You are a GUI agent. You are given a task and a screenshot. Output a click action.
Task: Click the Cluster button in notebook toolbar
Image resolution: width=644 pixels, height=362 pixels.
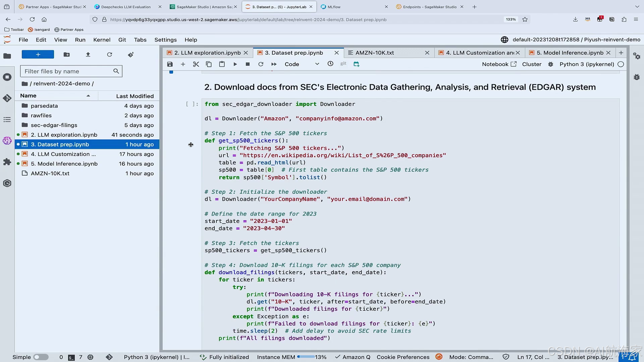(x=532, y=64)
